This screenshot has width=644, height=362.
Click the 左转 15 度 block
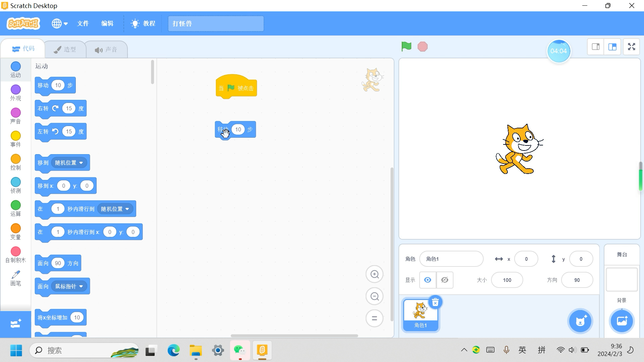point(60,132)
